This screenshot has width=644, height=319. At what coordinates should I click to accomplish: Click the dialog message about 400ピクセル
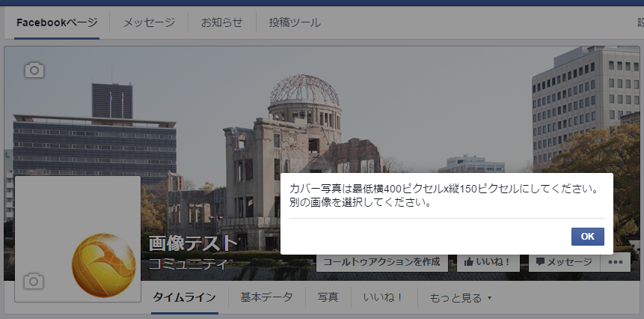coord(443,195)
